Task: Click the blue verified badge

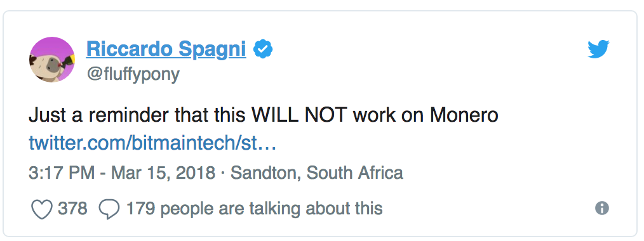Action: pos(263,49)
